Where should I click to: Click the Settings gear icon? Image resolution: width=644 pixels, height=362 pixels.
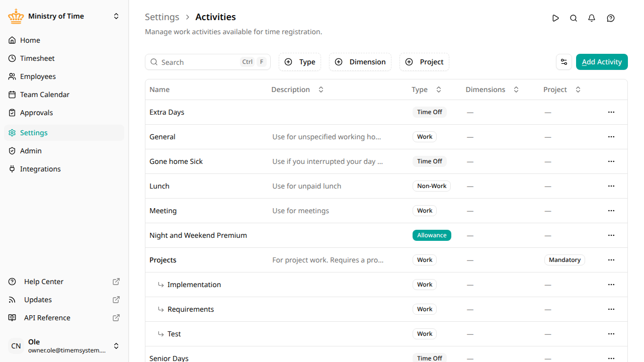point(12,133)
